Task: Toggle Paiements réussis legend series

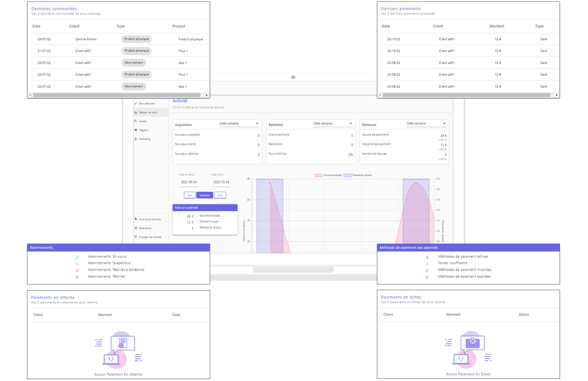Action: 358,175
